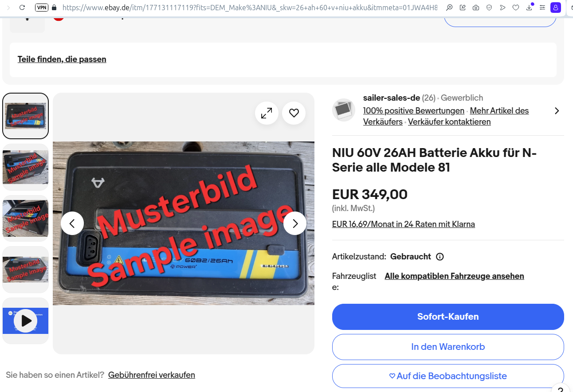The image size is (573, 392).
Task: Toggle Auf die Beobachtungsliste
Action: point(448,376)
